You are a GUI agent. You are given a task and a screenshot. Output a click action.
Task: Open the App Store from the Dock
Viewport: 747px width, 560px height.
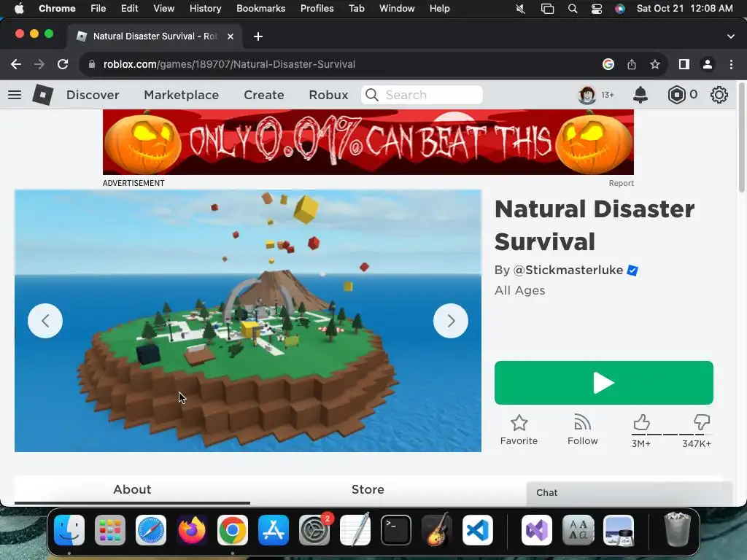pos(274,530)
